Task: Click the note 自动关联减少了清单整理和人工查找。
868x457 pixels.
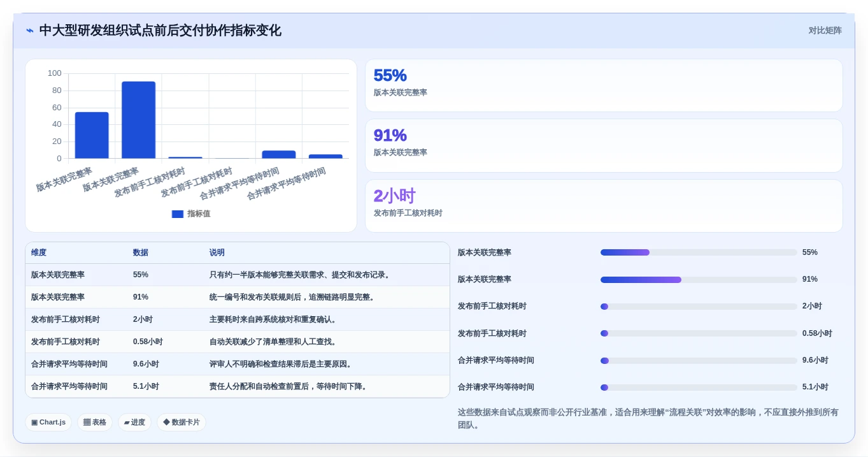Action: click(x=274, y=342)
